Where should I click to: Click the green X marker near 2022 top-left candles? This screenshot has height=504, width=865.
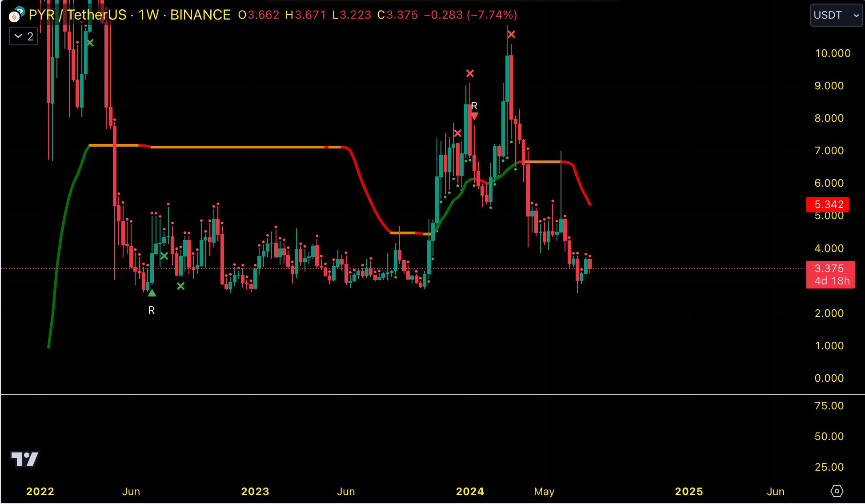90,43
